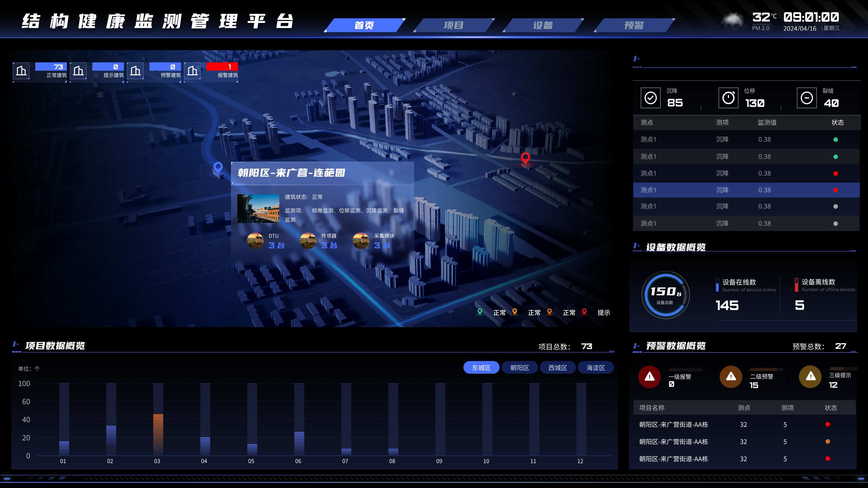This screenshot has width=868, height=488.
Task: Select the 裂缝 minus-circle icon
Action: (807, 98)
